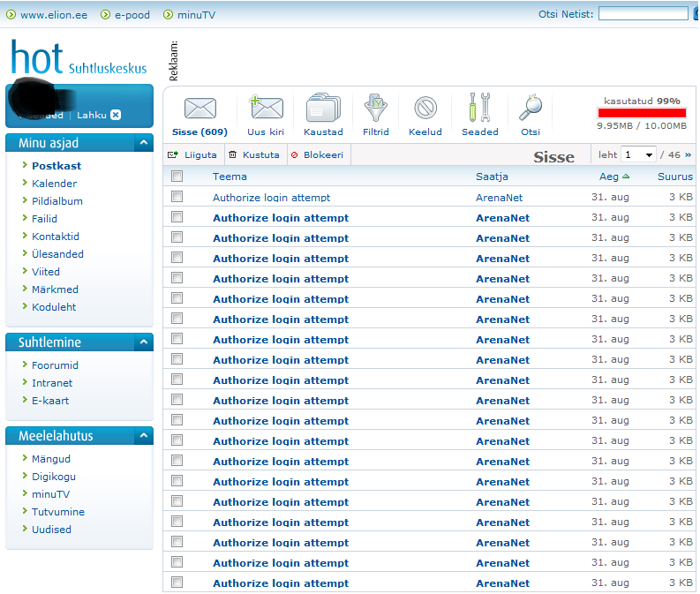Tick the checkbox of the last visible email row
The height and width of the screenshot is (594, 700).
[177, 582]
